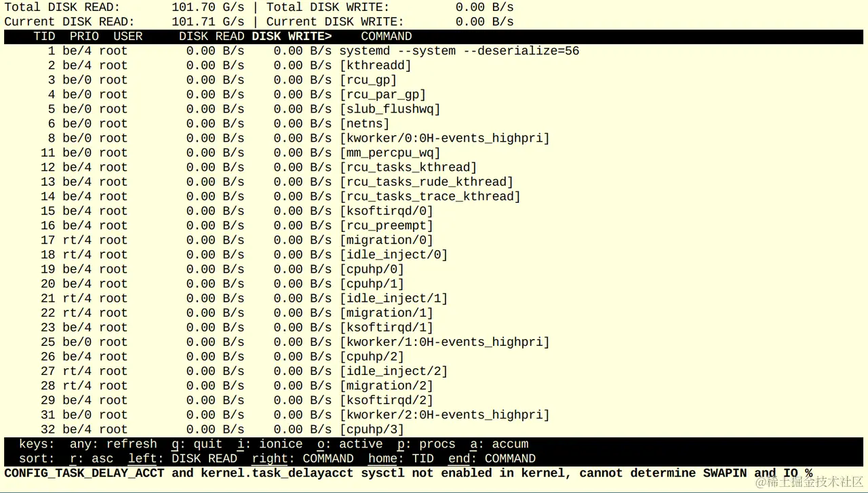This screenshot has width=868, height=493.
Task: Select the [ksoftirqd/0] command
Action: pyautogui.click(x=387, y=211)
